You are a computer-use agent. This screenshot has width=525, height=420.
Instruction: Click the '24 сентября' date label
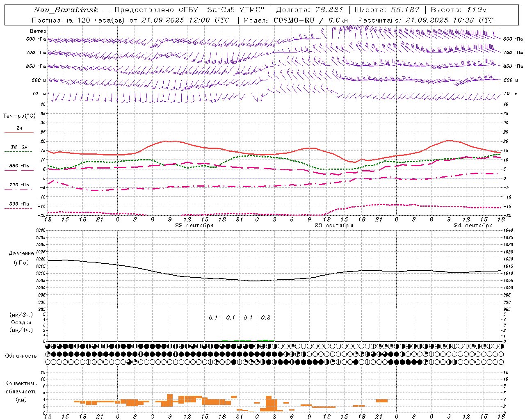473,226
